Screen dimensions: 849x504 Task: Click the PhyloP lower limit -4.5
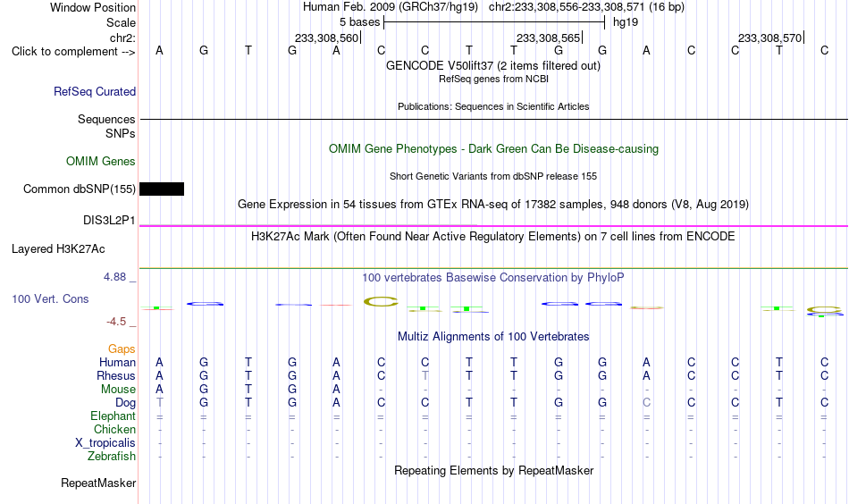click(x=116, y=322)
